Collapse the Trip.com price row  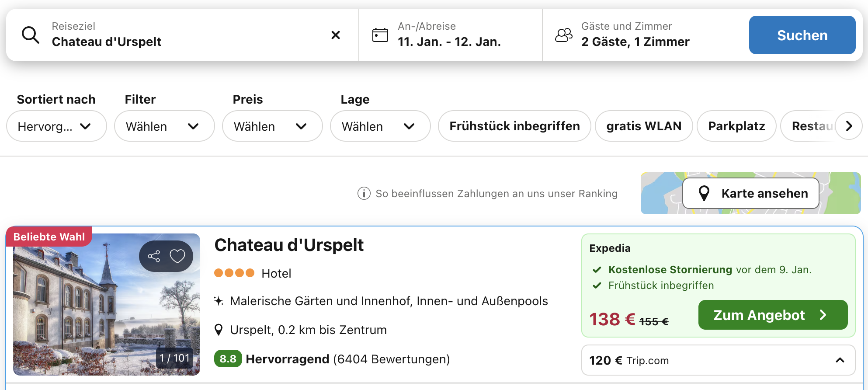pos(840,360)
